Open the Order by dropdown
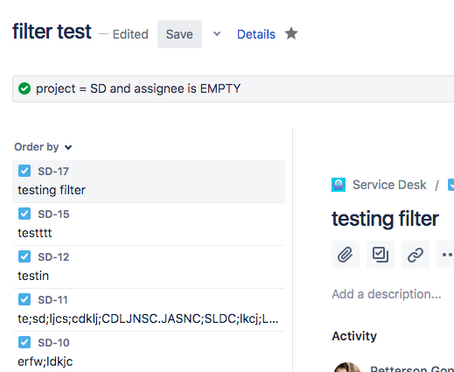Viewport: 454px width, 372px height. 43,147
